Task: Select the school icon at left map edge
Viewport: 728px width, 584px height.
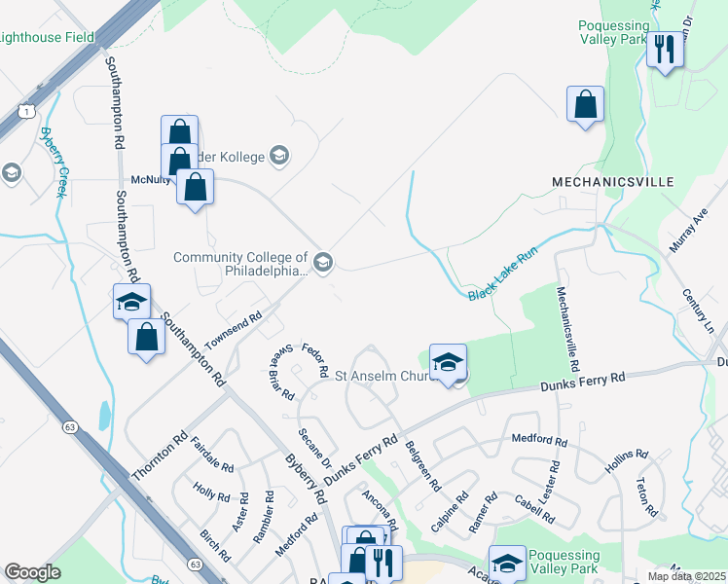Action: 10,172
